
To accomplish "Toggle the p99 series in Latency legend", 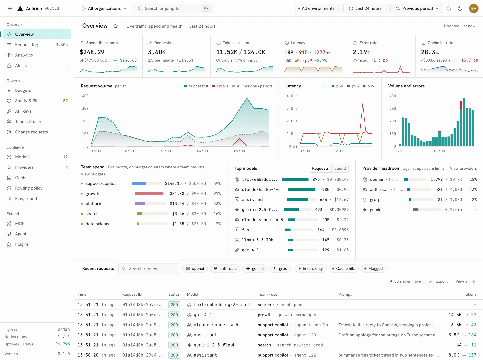I will point(368,86).
